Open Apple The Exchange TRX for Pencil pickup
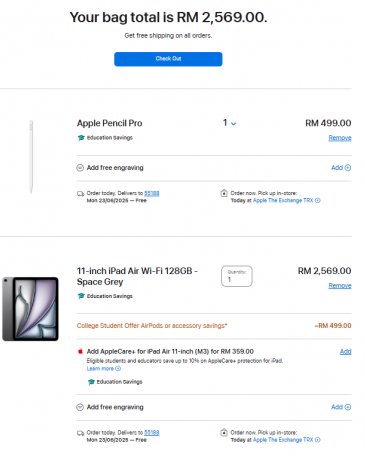365x456 pixels. pos(283,200)
